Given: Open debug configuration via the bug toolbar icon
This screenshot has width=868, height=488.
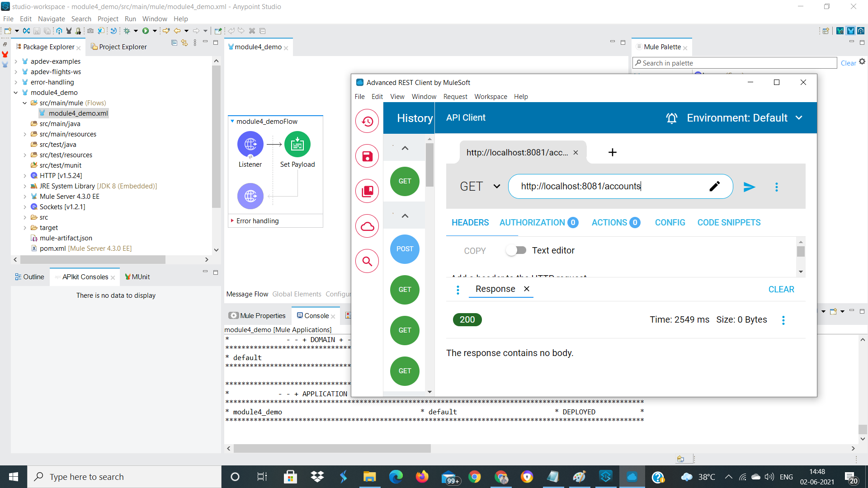Looking at the screenshot, I should pos(127,31).
